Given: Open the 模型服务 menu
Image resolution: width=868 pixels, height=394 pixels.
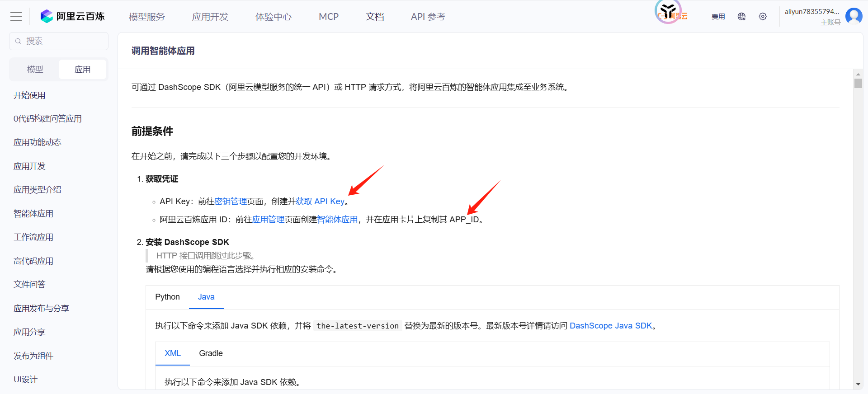Looking at the screenshot, I should [147, 17].
